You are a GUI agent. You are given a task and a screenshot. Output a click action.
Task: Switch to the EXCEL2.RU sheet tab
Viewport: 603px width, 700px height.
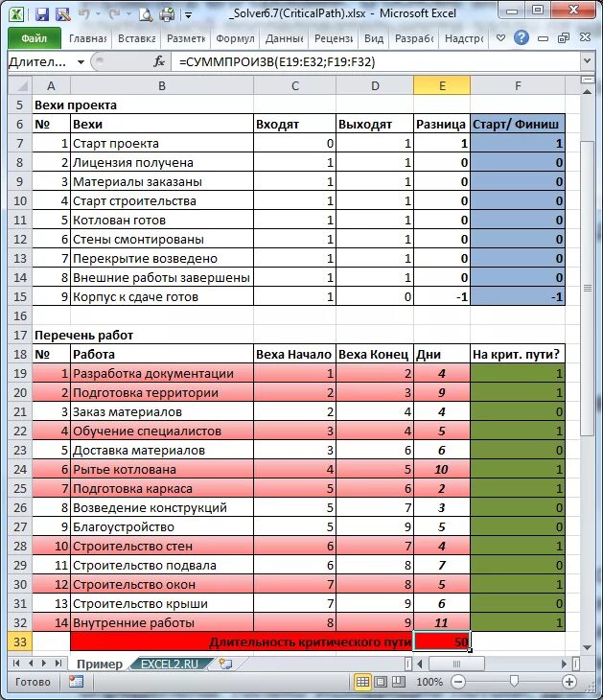pos(170,665)
